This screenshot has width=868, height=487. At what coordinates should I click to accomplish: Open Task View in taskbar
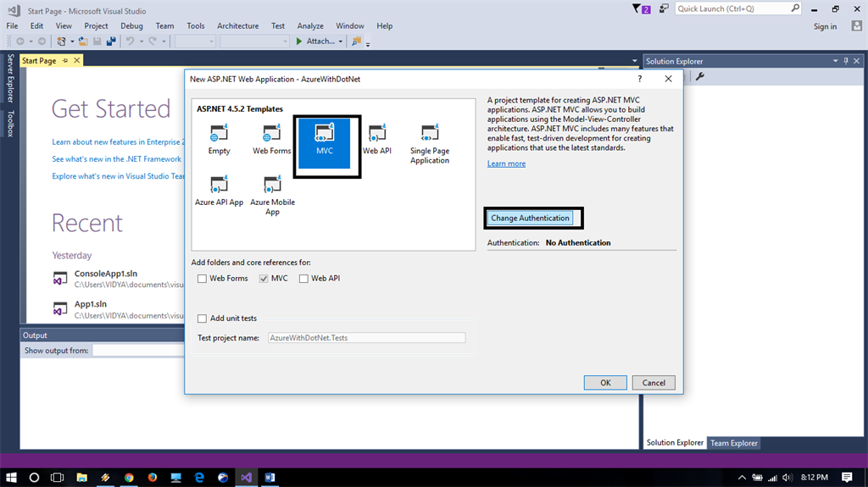(x=57, y=477)
